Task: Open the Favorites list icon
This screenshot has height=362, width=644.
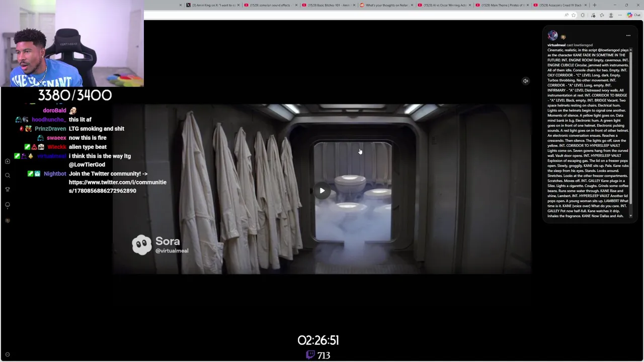Action: click(602, 15)
